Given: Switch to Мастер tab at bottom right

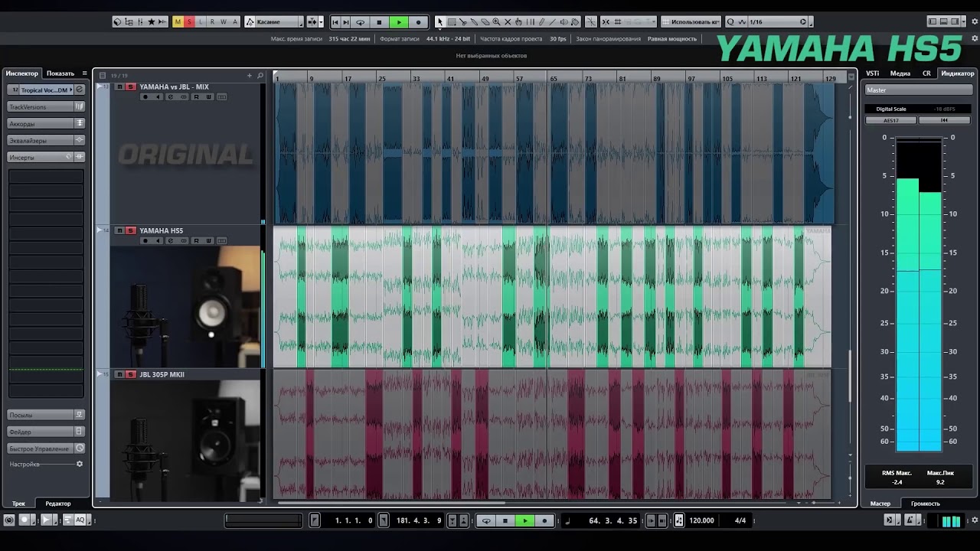Looking at the screenshot, I should (x=880, y=504).
